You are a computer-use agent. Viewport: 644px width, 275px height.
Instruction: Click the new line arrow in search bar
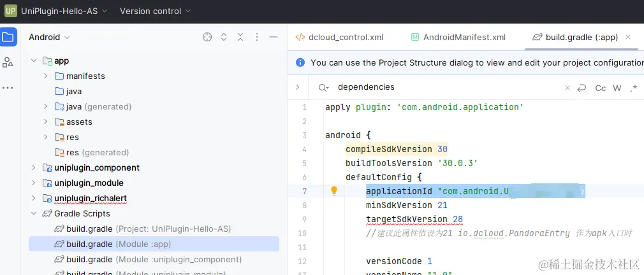tap(582, 88)
